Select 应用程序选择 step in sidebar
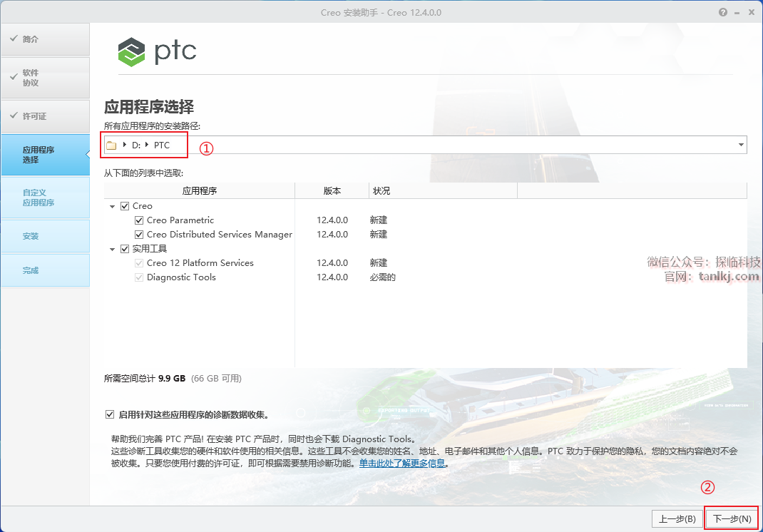 [x=45, y=155]
